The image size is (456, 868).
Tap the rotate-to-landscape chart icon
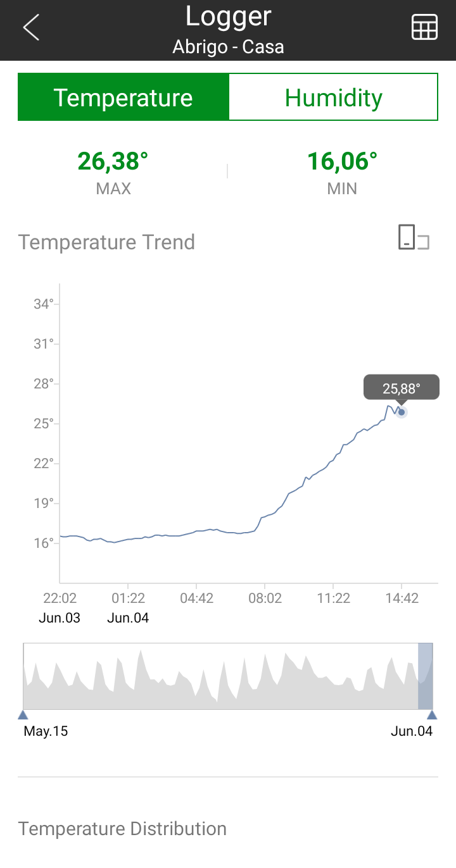coord(414,238)
